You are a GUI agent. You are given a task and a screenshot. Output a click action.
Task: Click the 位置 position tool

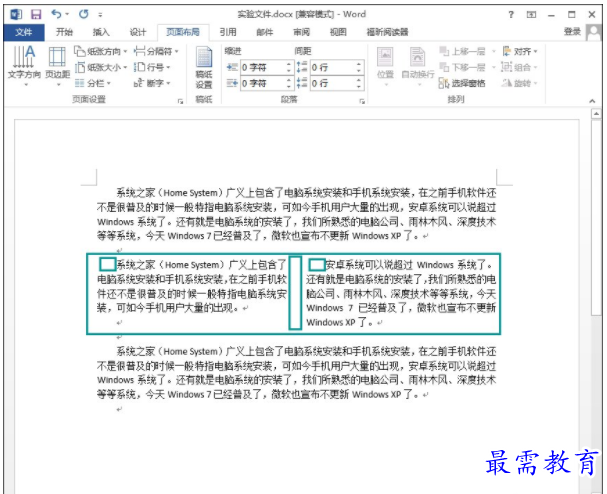click(x=385, y=66)
